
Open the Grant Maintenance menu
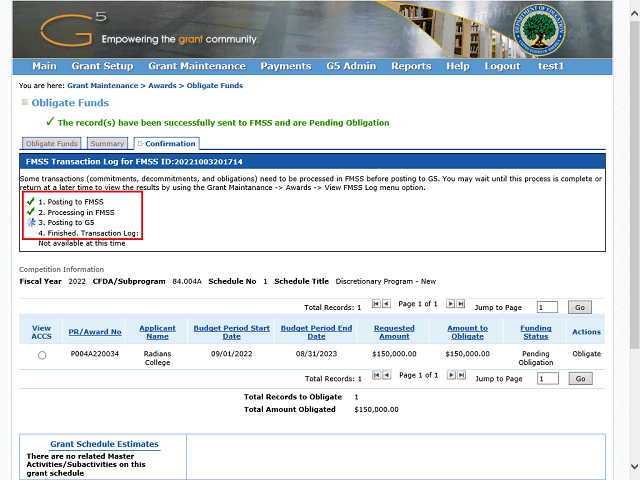point(196,66)
